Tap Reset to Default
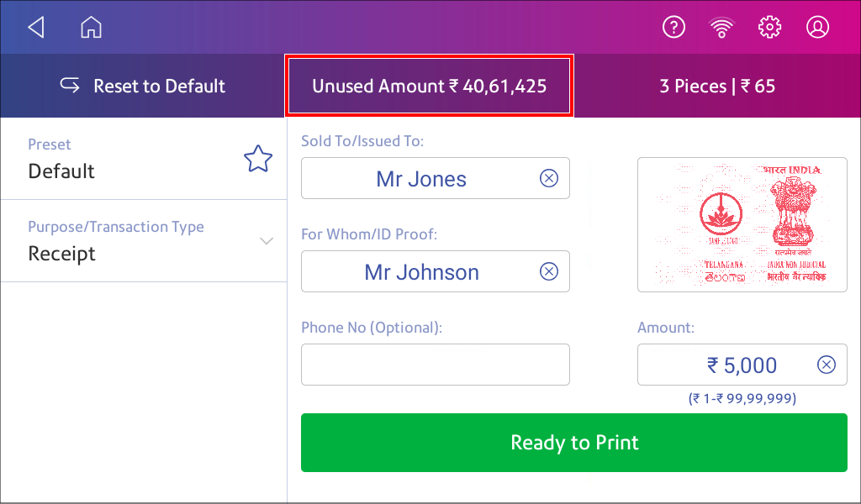The image size is (861, 504). pyautogui.click(x=142, y=87)
